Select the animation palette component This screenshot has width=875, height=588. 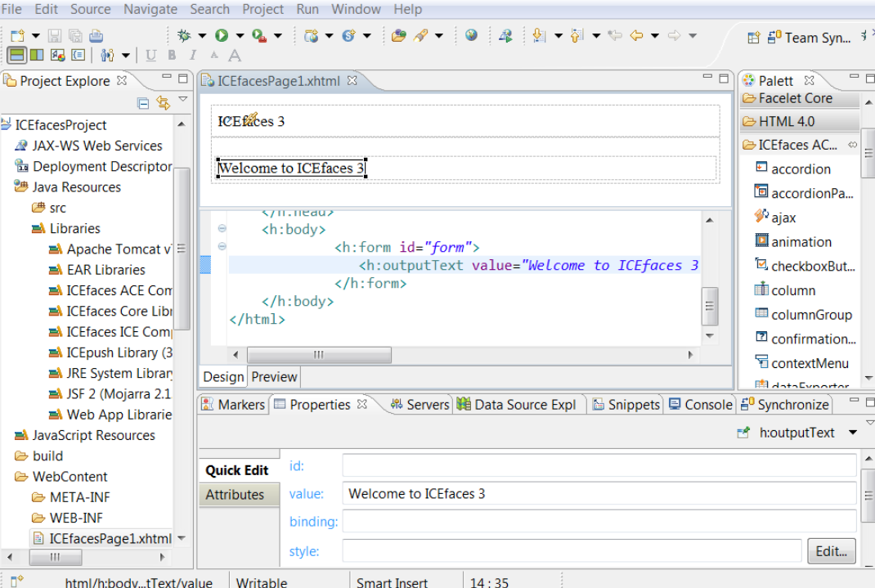click(792, 241)
